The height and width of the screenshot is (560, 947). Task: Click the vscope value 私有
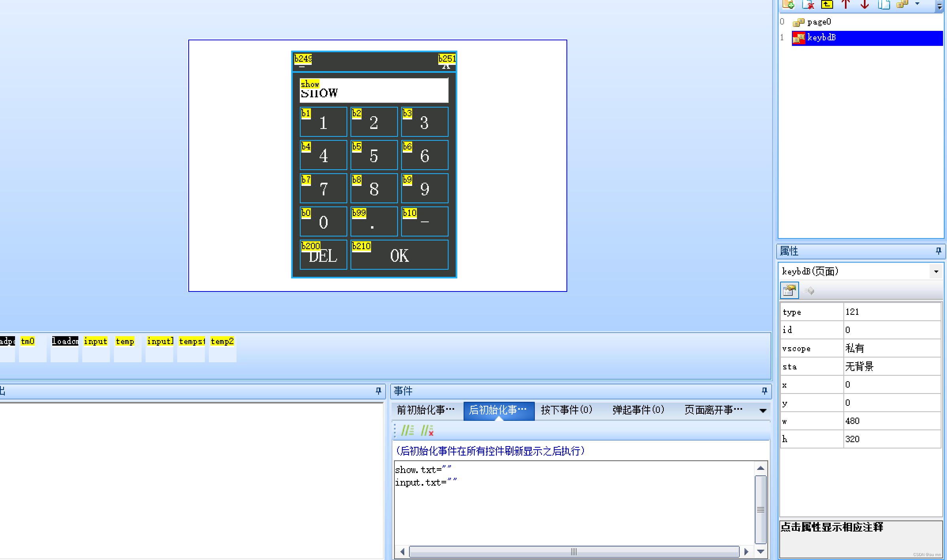pos(892,348)
